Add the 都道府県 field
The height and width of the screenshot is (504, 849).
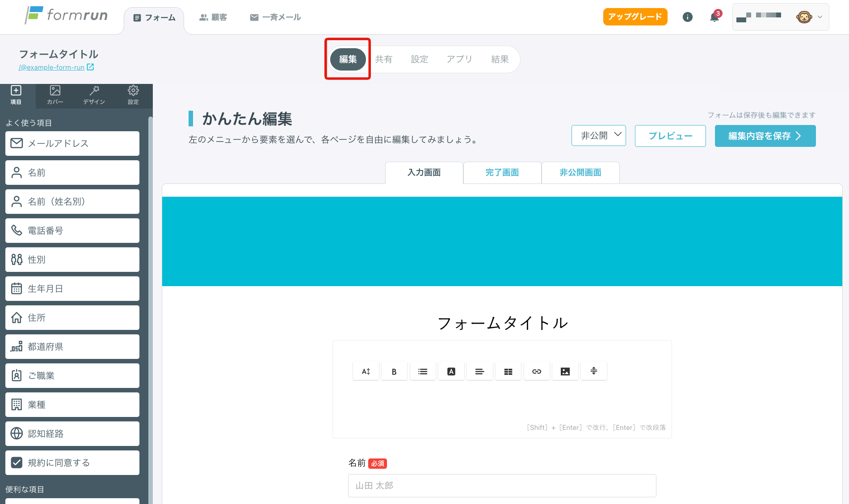(72, 346)
